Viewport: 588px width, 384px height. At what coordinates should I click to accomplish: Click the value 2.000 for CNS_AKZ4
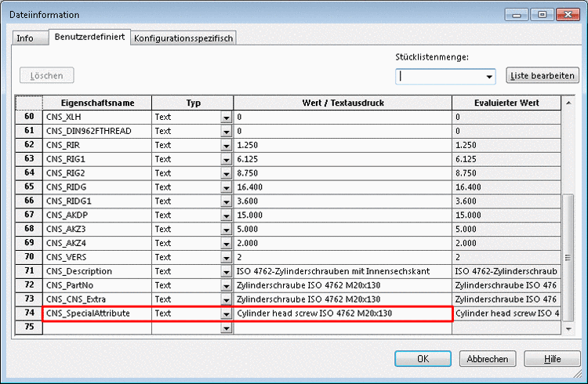(343, 243)
